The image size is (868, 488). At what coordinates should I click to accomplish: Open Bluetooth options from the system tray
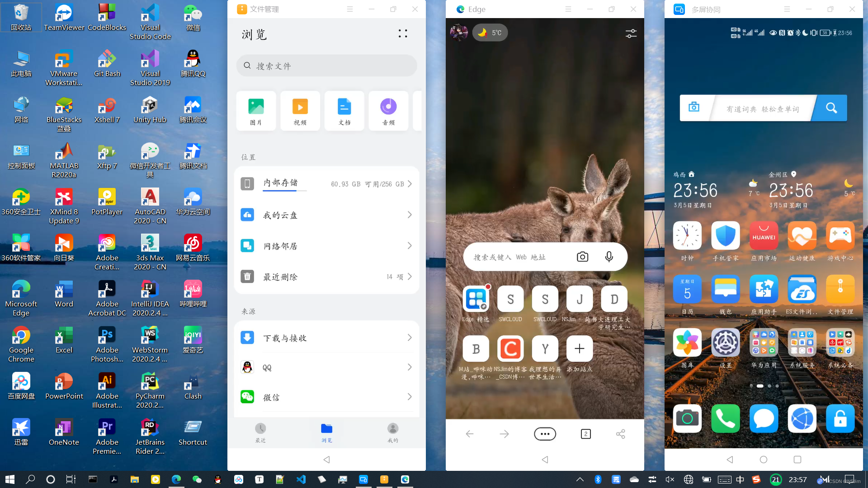[598, 479]
